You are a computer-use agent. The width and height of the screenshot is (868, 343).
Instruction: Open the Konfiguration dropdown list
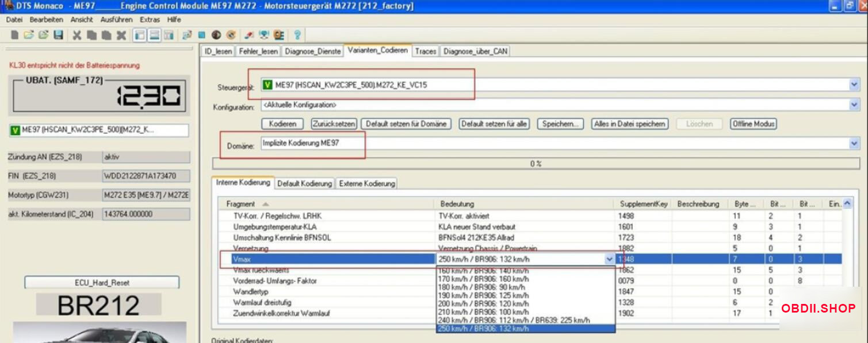[854, 105]
